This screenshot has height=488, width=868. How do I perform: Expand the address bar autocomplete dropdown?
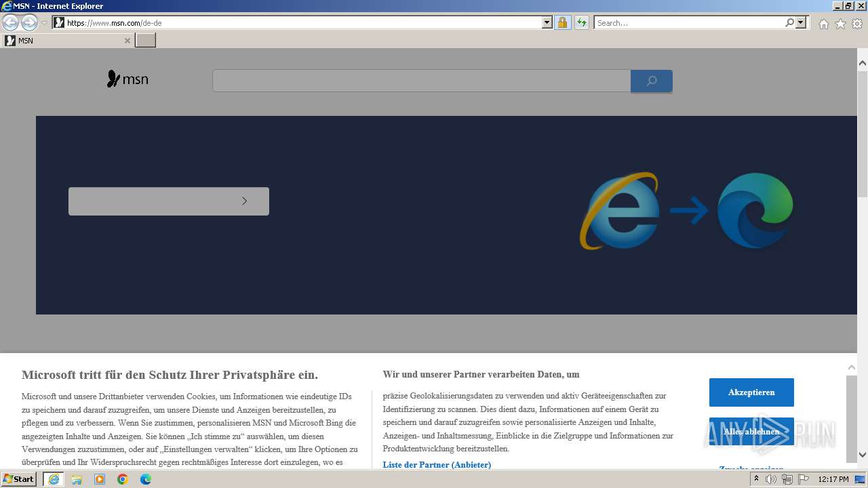(x=547, y=22)
